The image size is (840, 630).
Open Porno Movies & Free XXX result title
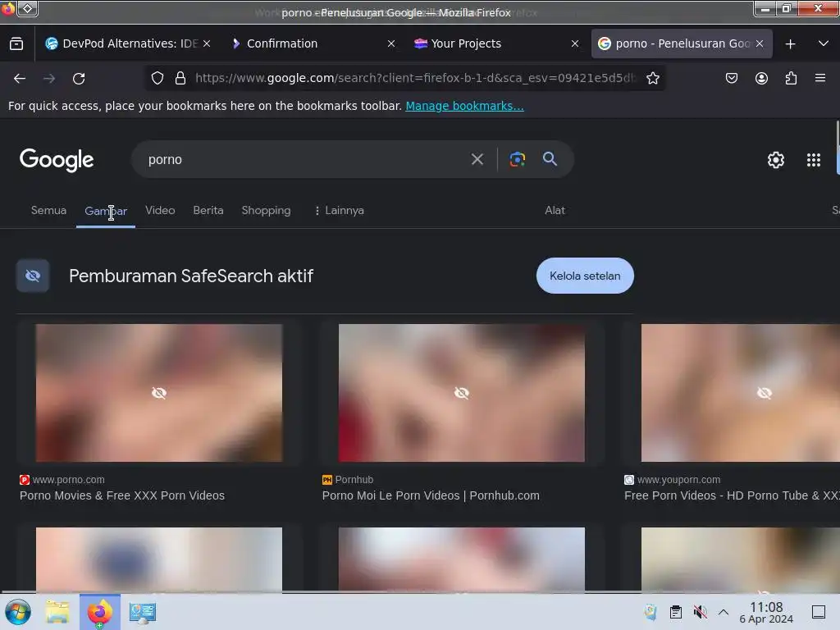pos(122,495)
